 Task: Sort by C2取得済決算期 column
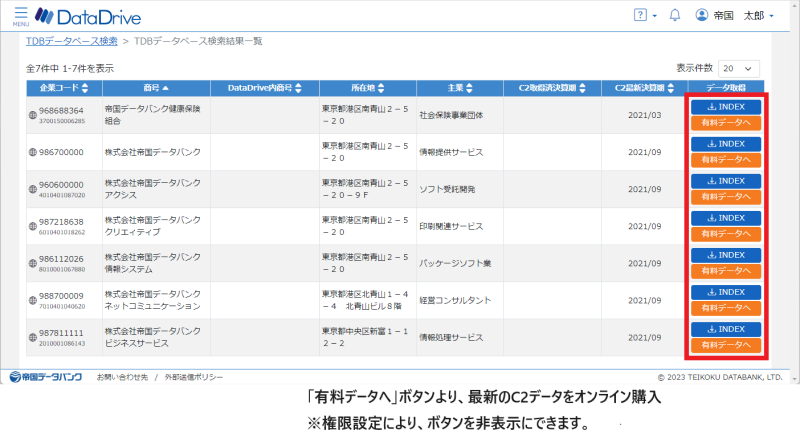[552, 88]
